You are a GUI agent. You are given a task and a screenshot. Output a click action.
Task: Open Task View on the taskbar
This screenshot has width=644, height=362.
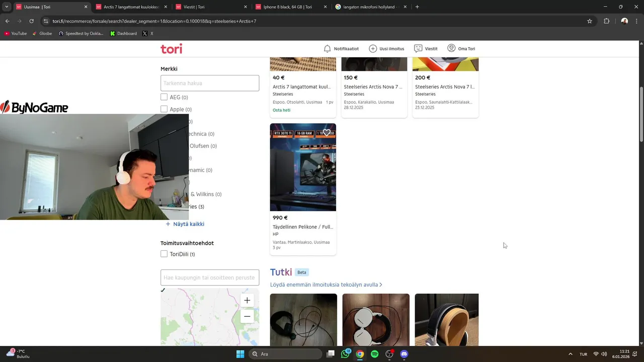tap(331, 354)
